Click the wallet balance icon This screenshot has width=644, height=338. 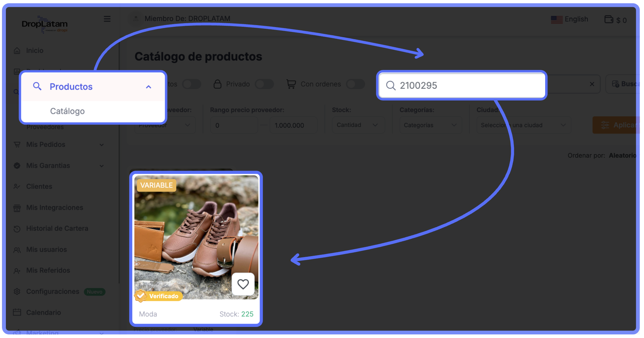609,20
